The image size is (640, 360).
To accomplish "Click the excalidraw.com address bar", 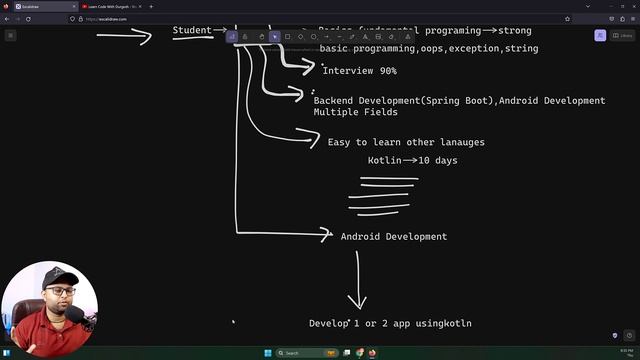I will 320,19.
